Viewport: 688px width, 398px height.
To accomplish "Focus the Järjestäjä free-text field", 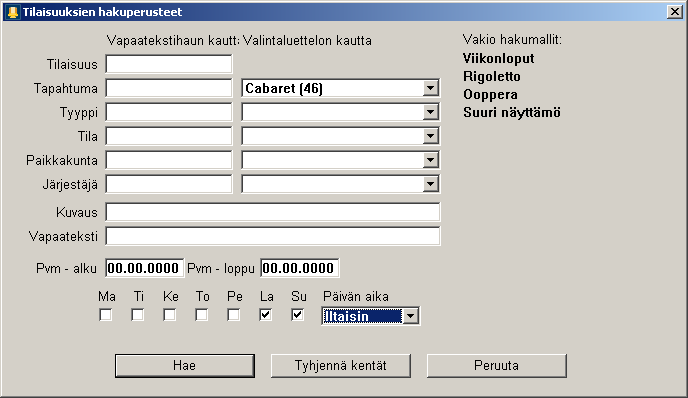I will [169, 184].
